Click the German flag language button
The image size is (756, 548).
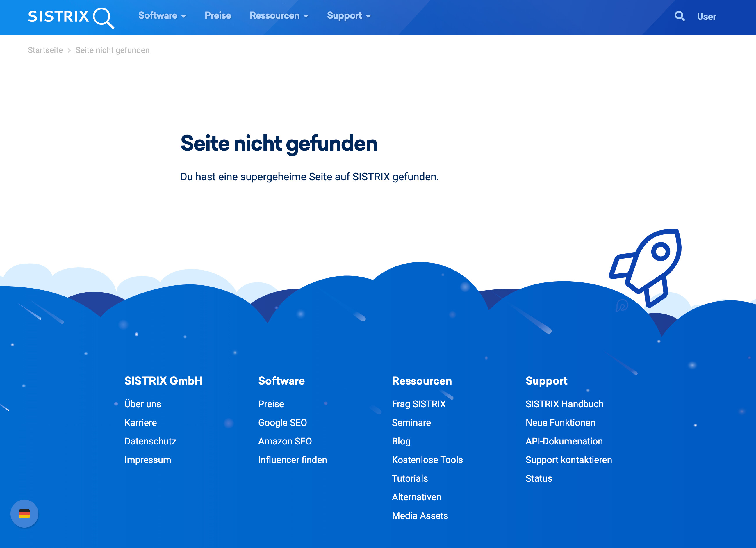pyautogui.click(x=24, y=513)
